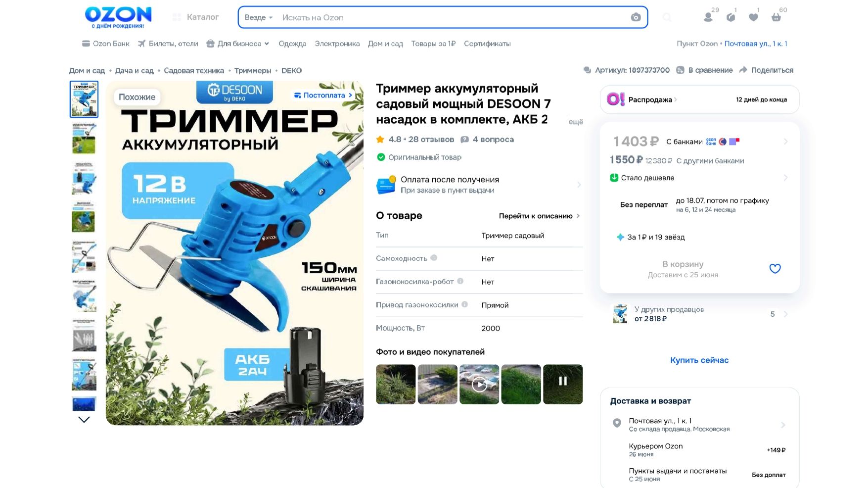Open 4 вопроса questions link
868x488 pixels.
(487, 140)
